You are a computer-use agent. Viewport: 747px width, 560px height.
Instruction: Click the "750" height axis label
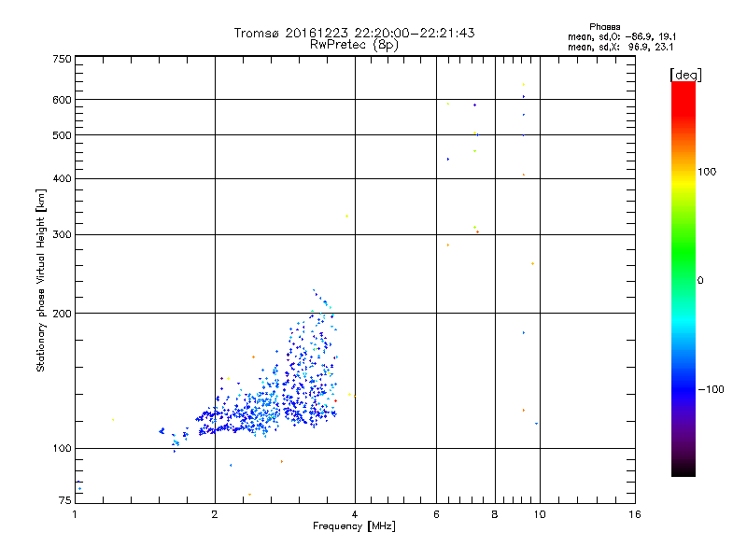click(x=62, y=59)
